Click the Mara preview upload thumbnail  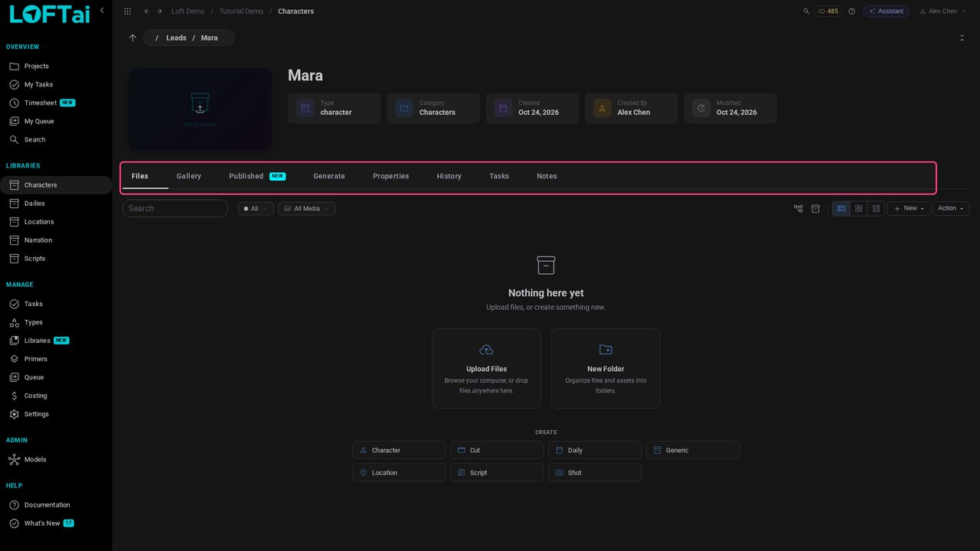(200, 109)
